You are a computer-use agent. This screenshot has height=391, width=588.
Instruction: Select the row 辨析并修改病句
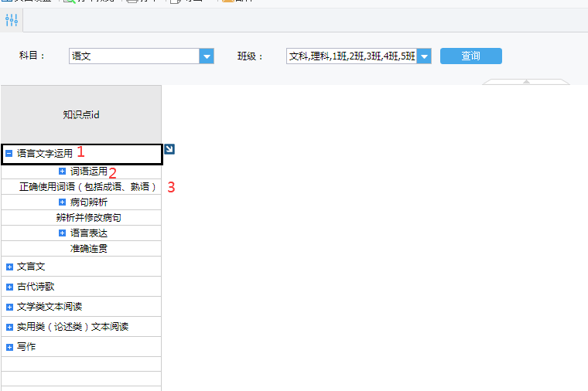[81, 218]
